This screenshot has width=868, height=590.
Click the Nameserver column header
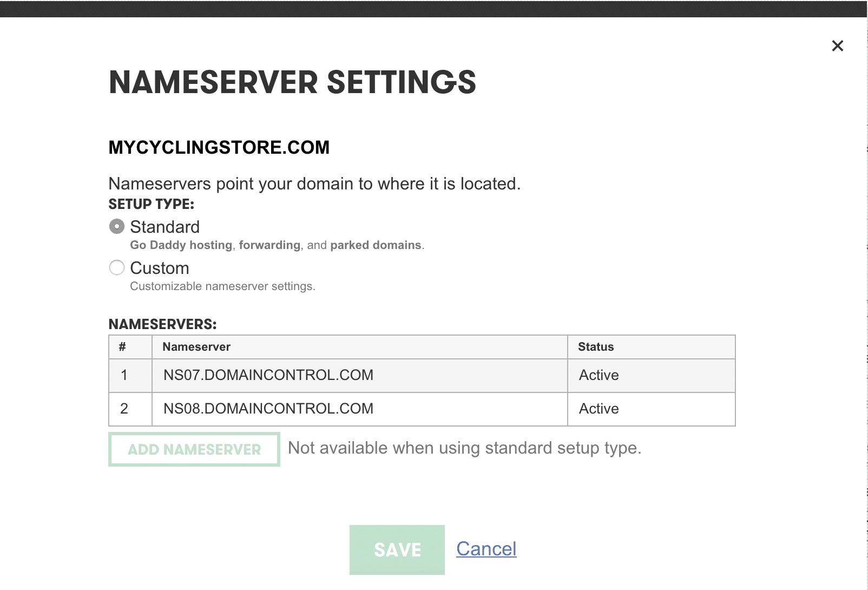tap(196, 347)
